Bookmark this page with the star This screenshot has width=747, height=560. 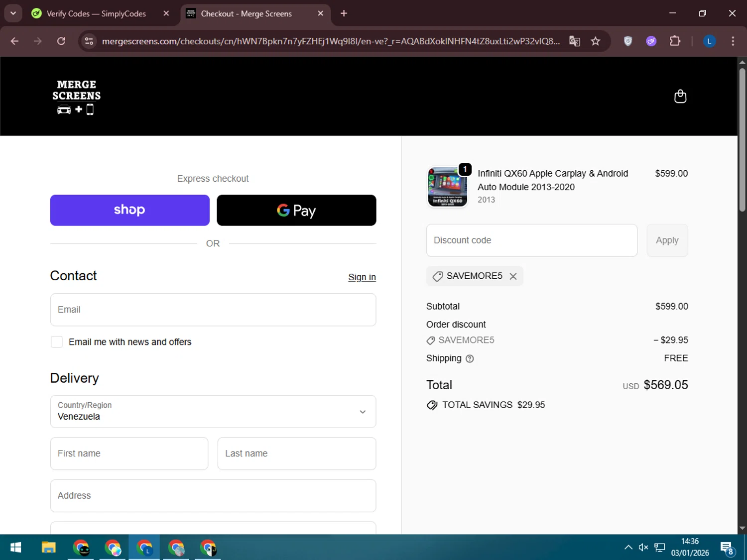[x=596, y=41]
